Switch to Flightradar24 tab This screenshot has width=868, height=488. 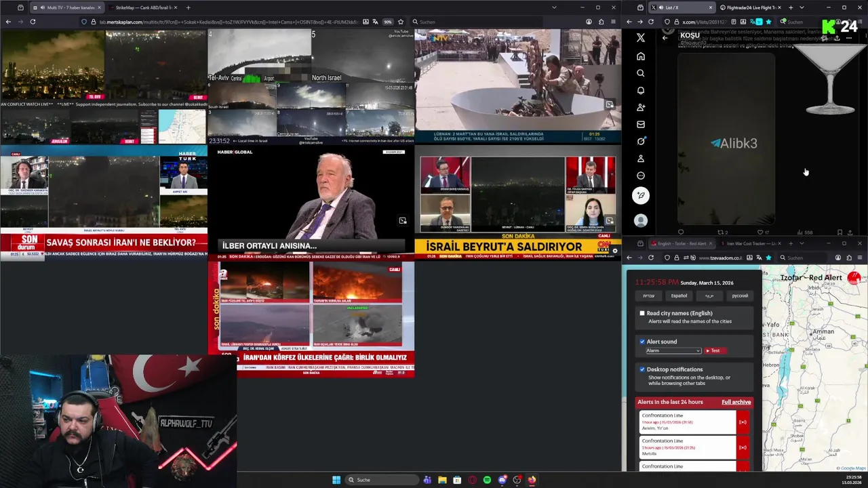[751, 7]
